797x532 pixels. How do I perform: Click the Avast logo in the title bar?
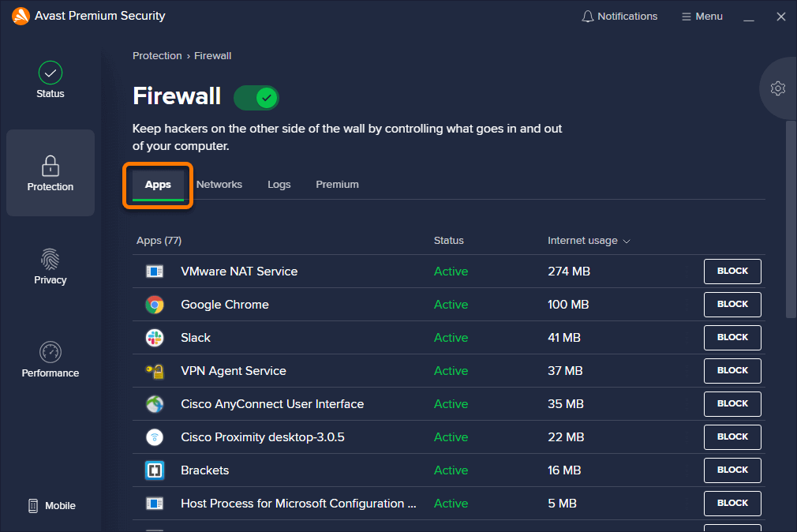[21, 16]
